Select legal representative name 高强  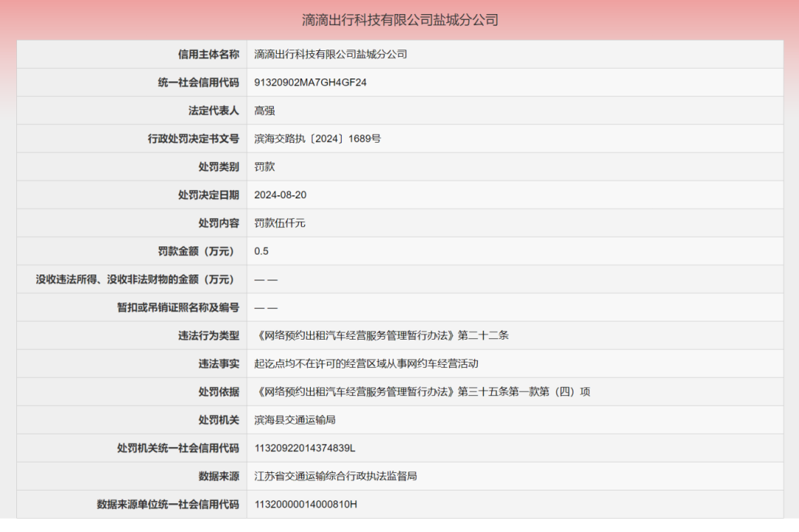pos(264,110)
